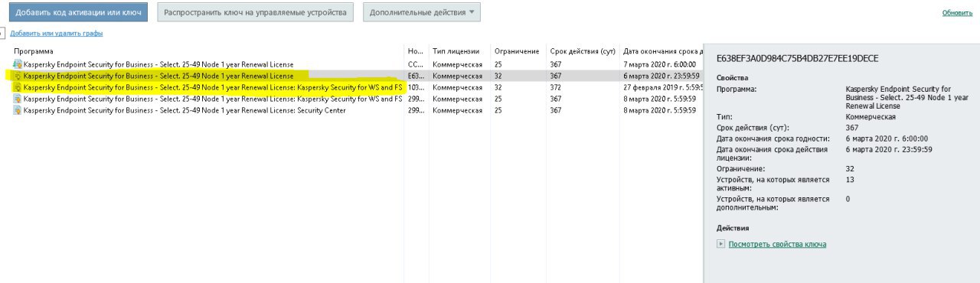
Task: Select the Renewal License row ending 7 марта 2020
Action: point(358,65)
